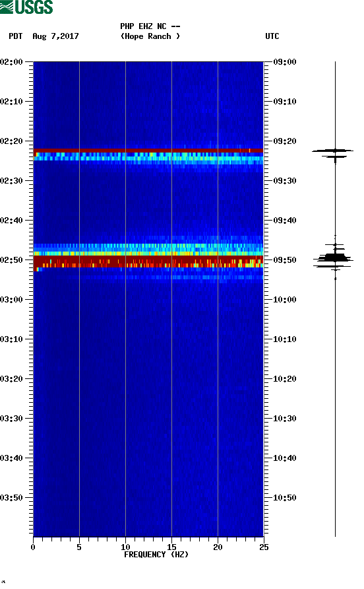Viewport: 364px width, 589px height.
Task: Click the '03:50' PDT time label
Action: click(12, 498)
